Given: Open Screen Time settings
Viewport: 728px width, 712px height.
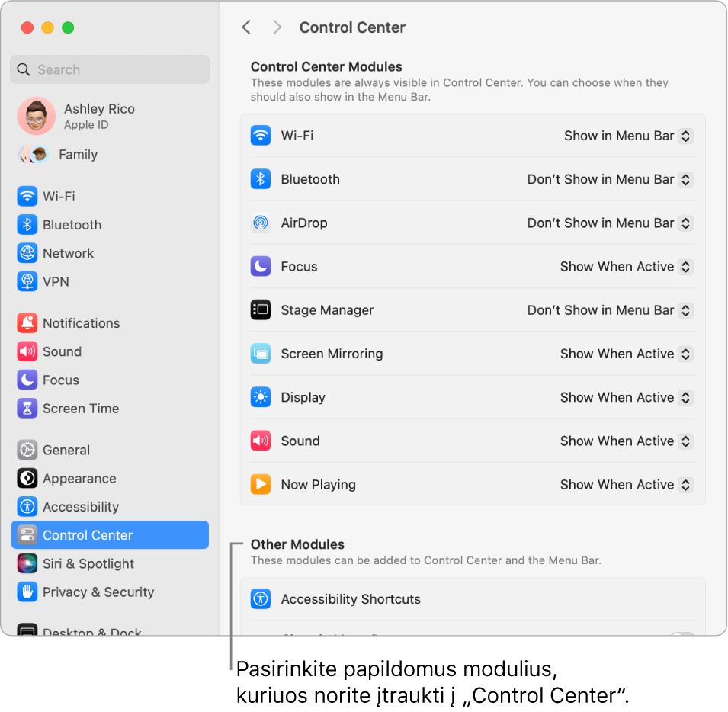Looking at the screenshot, I should point(110,408).
